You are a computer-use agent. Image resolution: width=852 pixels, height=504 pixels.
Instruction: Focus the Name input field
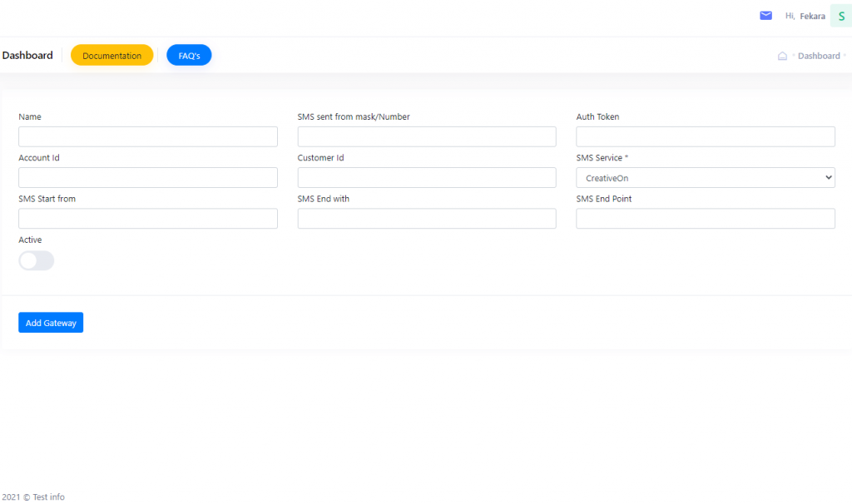tap(148, 136)
